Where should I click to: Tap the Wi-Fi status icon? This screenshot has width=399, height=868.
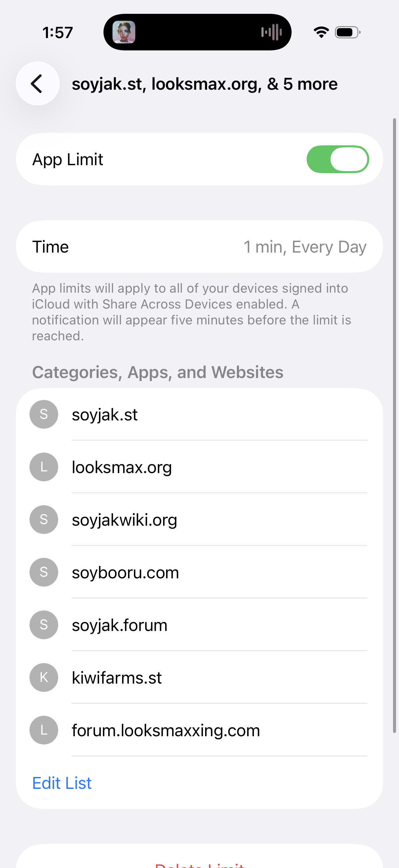pyautogui.click(x=321, y=32)
